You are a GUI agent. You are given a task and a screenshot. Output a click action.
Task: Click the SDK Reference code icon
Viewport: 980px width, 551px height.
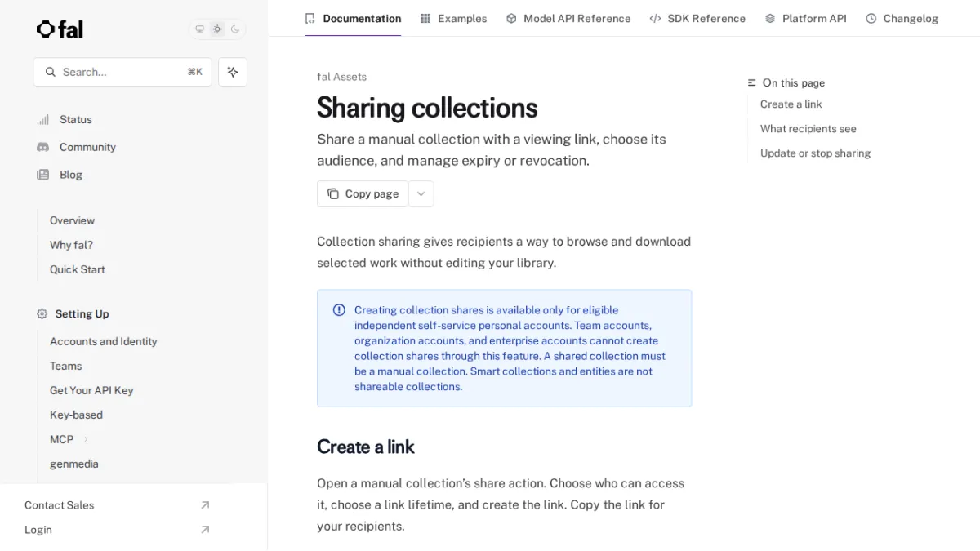[655, 18]
